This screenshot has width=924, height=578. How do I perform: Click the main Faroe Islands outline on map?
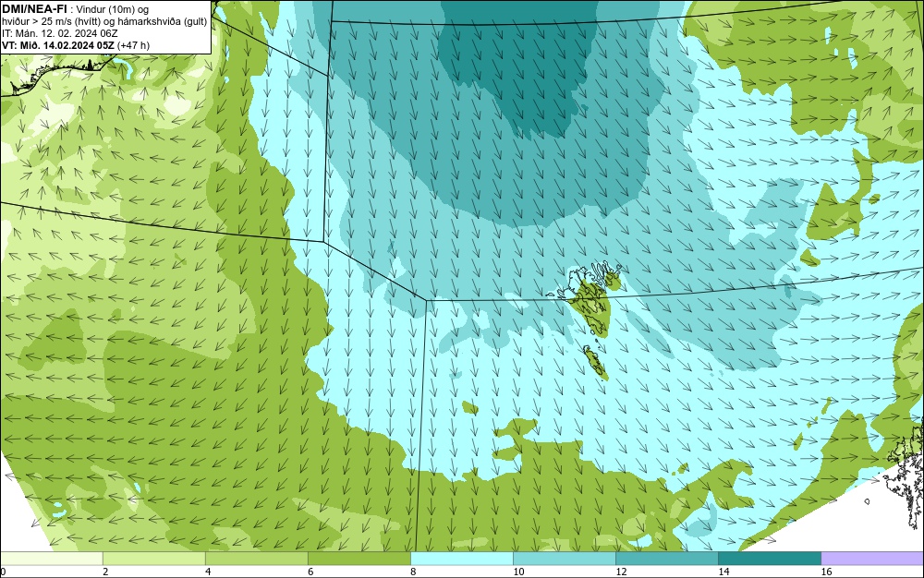[590, 297]
